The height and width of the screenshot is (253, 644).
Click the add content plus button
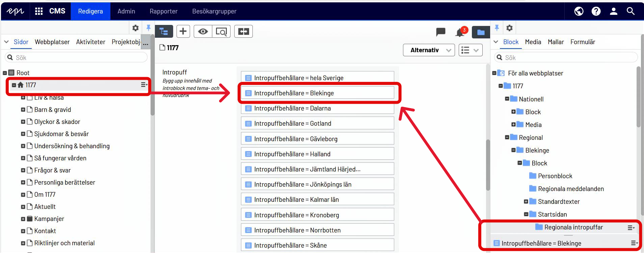tap(183, 31)
